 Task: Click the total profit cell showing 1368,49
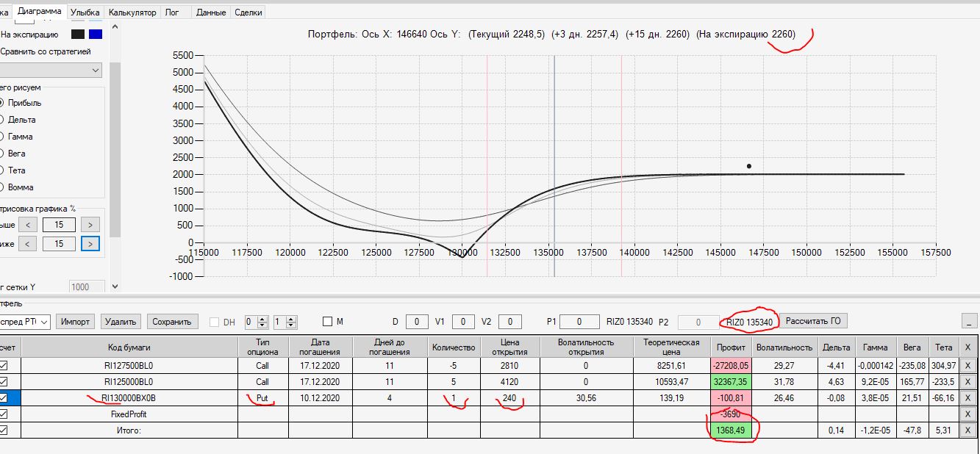(731, 430)
